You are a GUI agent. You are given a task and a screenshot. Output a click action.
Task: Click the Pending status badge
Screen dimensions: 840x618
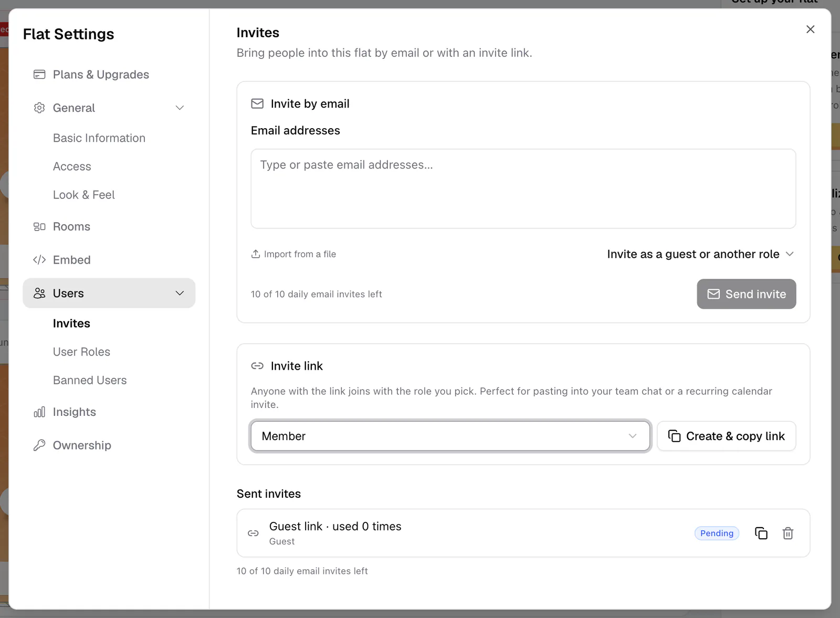(717, 533)
